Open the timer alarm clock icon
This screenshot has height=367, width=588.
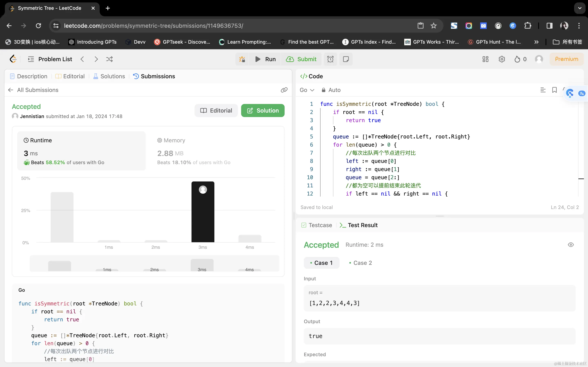pos(330,59)
